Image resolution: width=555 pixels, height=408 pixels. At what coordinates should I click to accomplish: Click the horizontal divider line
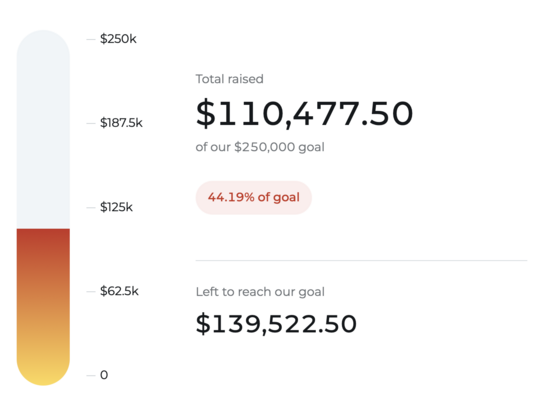coord(361,260)
